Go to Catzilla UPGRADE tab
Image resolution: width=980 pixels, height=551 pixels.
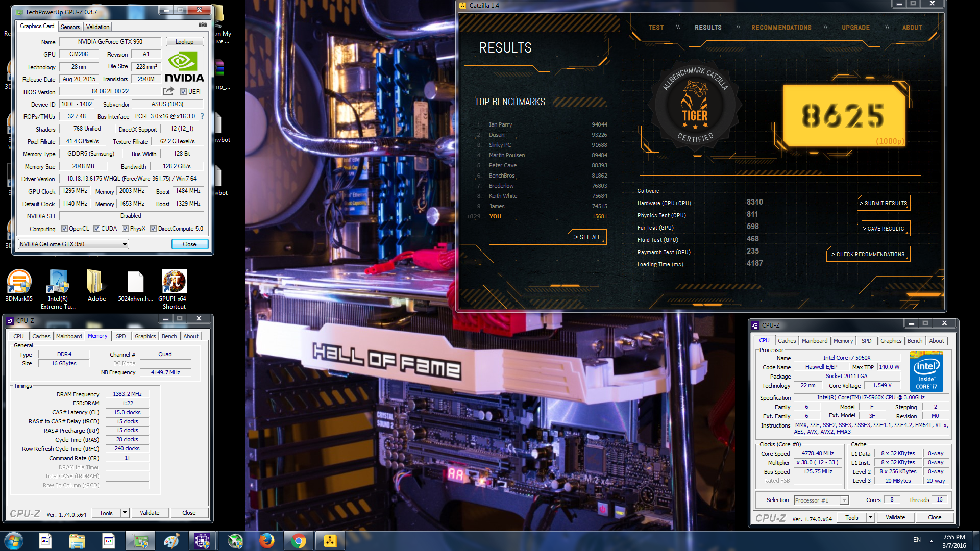(855, 28)
